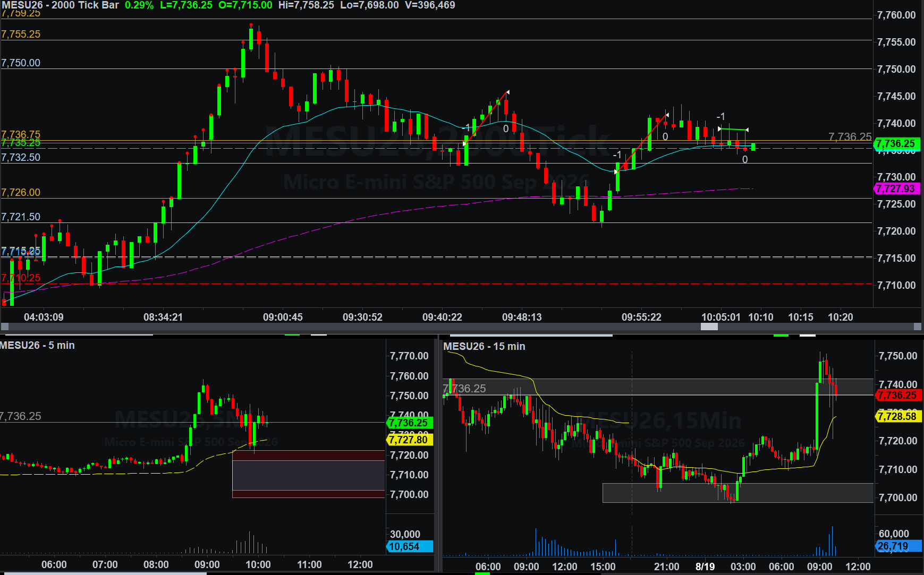Click the 09:00:45 time label
Image resolution: width=924 pixels, height=575 pixels.
pos(283,317)
